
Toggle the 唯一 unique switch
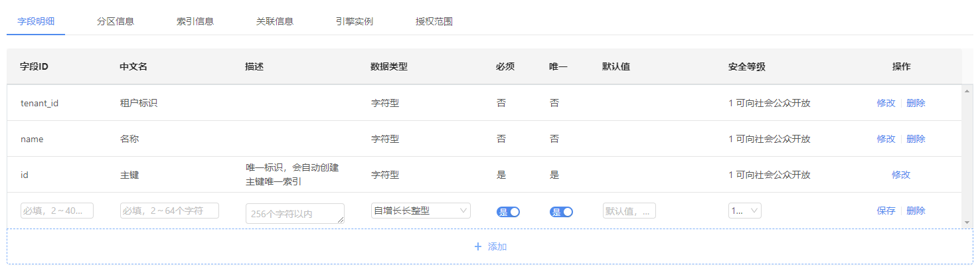click(x=561, y=212)
